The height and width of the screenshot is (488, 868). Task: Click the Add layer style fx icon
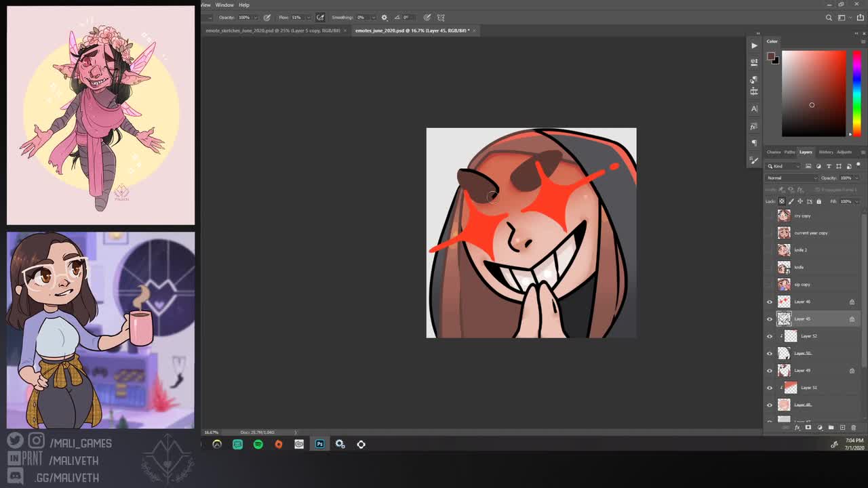797,427
